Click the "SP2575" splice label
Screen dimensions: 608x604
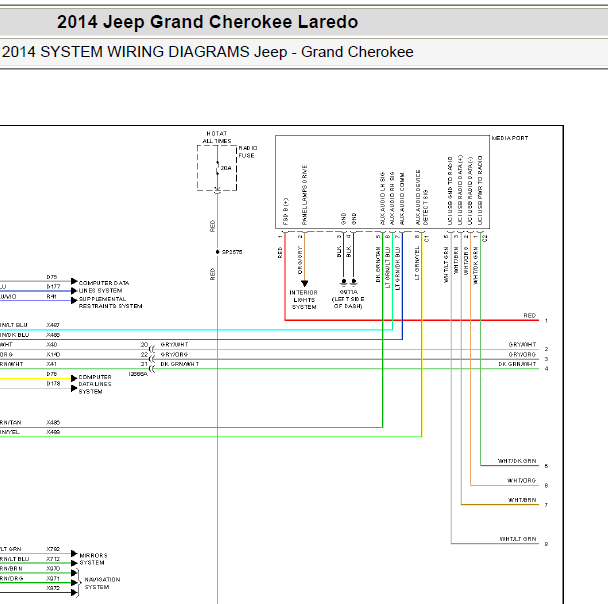(232, 252)
